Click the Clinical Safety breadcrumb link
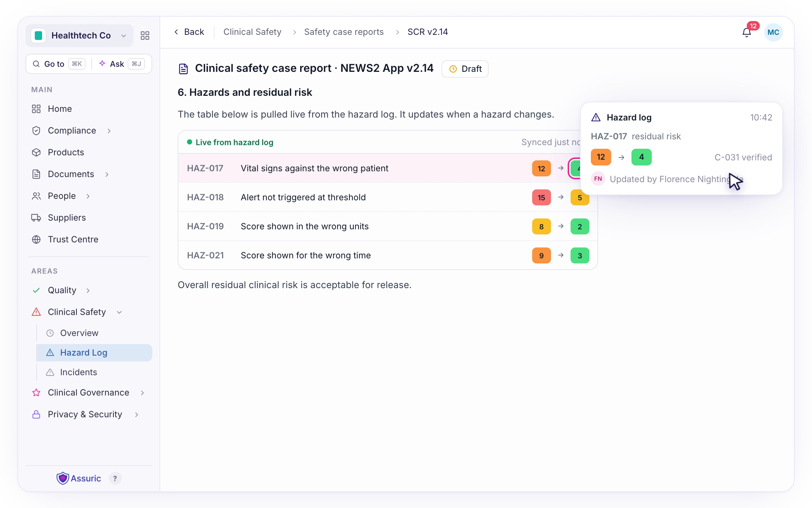Viewport: 812px width, 508px height. (252, 32)
